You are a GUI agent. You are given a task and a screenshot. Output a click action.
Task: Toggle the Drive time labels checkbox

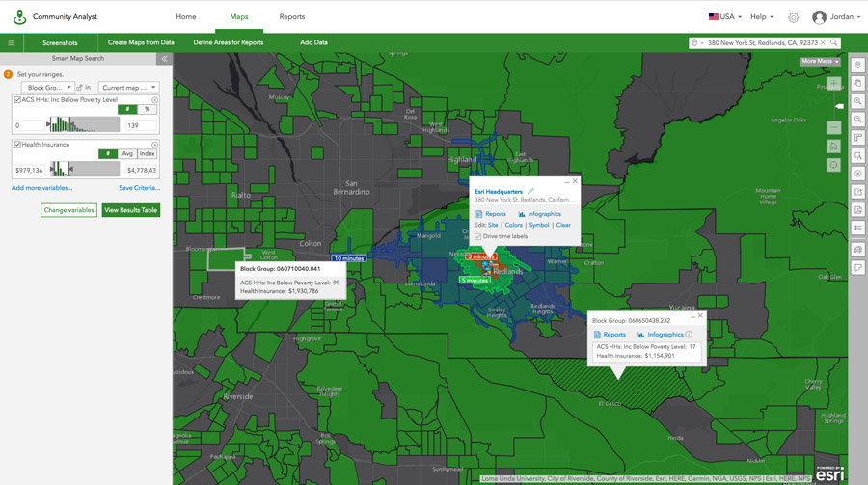click(477, 236)
